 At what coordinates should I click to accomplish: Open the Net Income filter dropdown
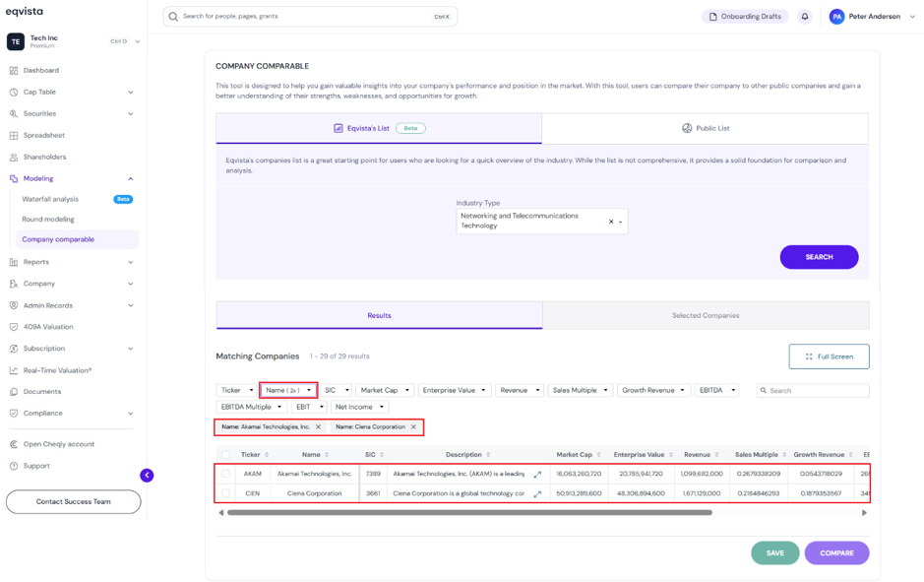(x=359, y=407)
